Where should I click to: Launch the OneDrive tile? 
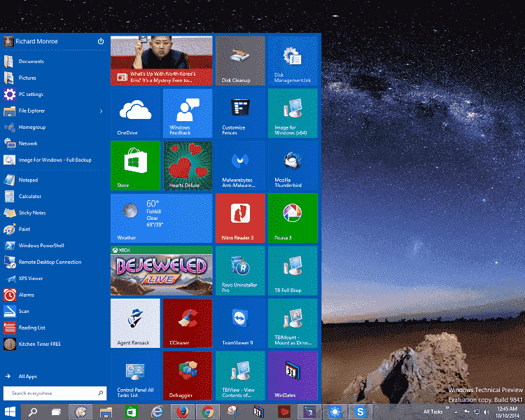[x=135, y=113]
